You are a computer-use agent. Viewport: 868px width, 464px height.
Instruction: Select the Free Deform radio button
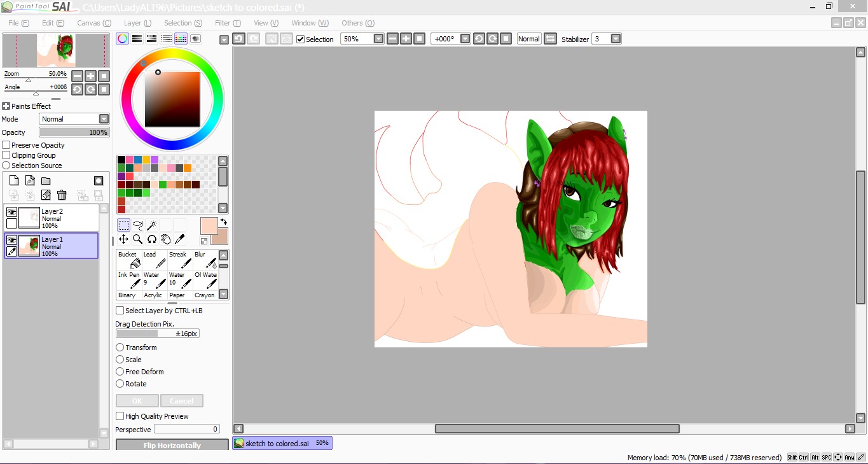[120, 372]
